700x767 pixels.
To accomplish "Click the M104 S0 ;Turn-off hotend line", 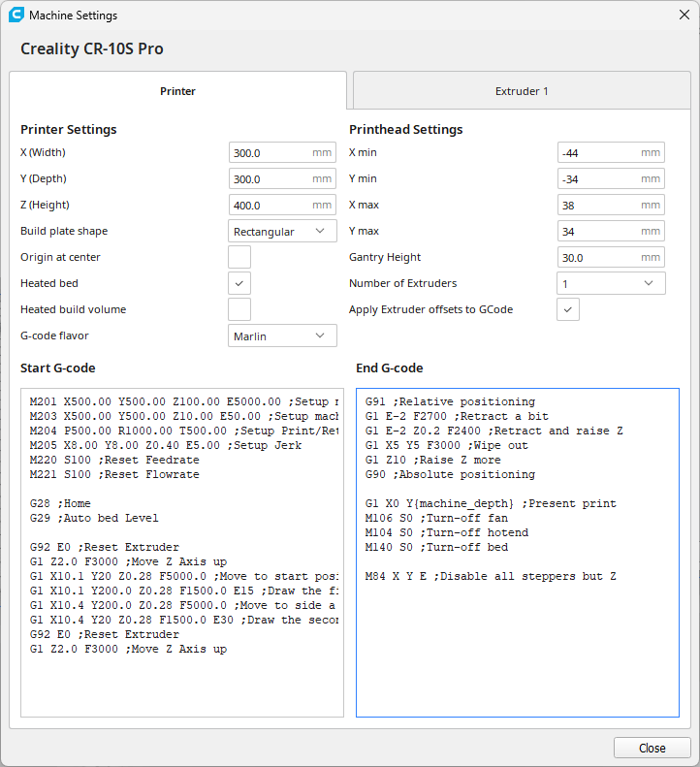I will tap(447, 532).
